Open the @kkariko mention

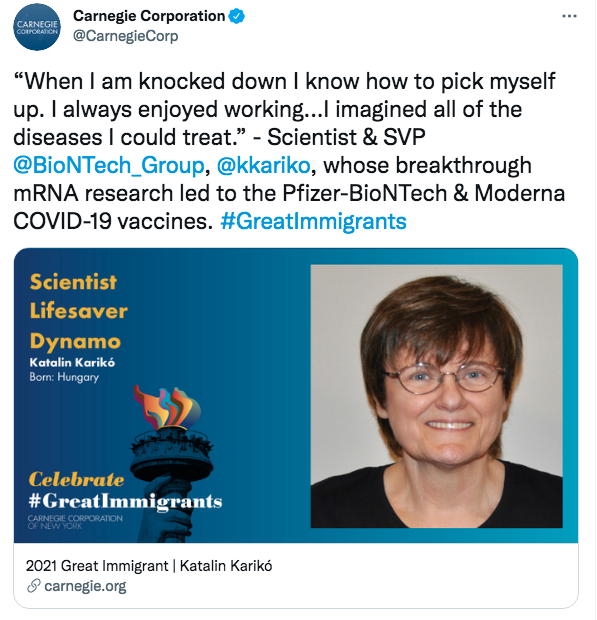point(263,165)
